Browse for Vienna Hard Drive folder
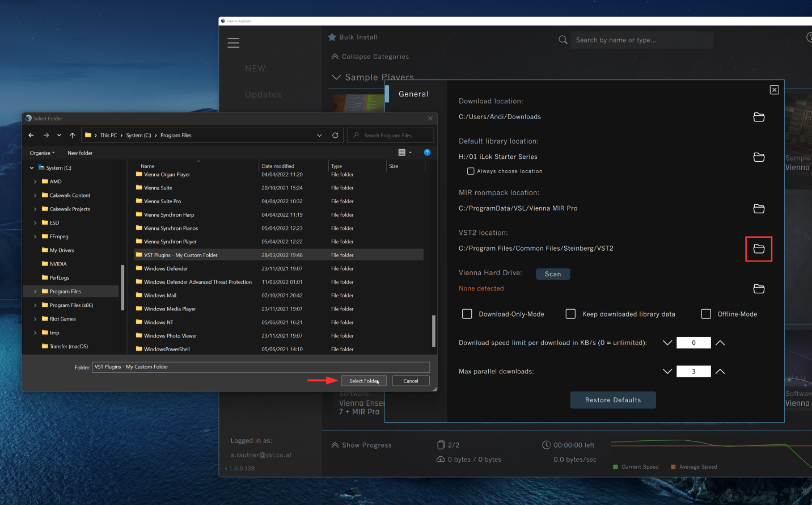 pos(759,289)
